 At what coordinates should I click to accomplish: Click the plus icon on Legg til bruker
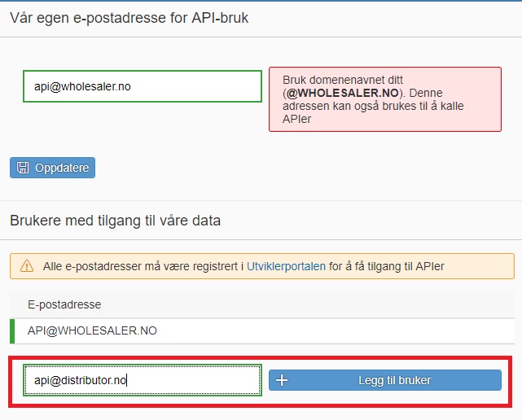[x=283, y=380]
